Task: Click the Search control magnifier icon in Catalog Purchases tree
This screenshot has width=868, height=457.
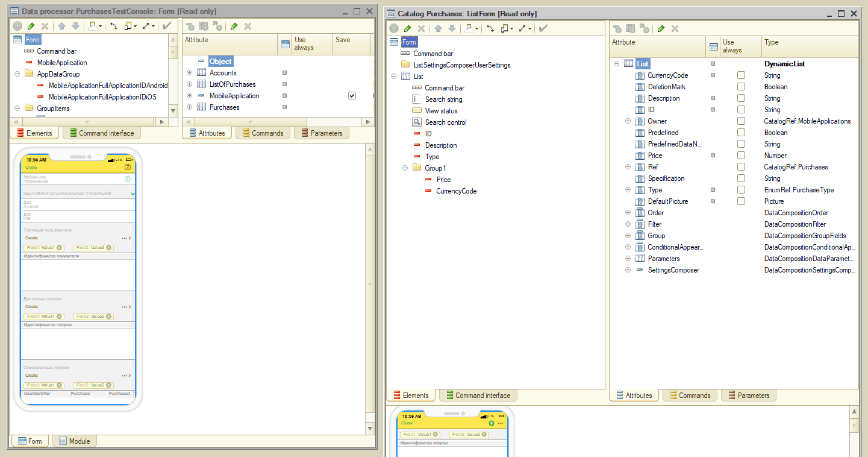Action: [x=417, y=122]
